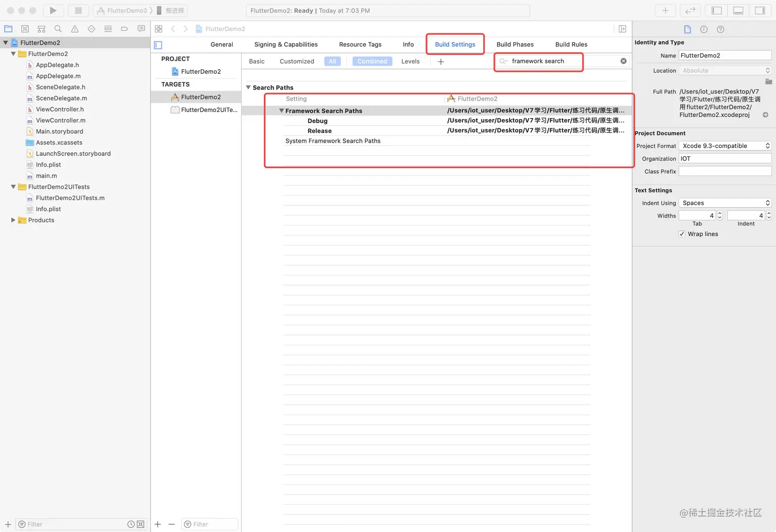776x532 pixels.
Task: Focus the Organization text field
Action: pos(725,159)
